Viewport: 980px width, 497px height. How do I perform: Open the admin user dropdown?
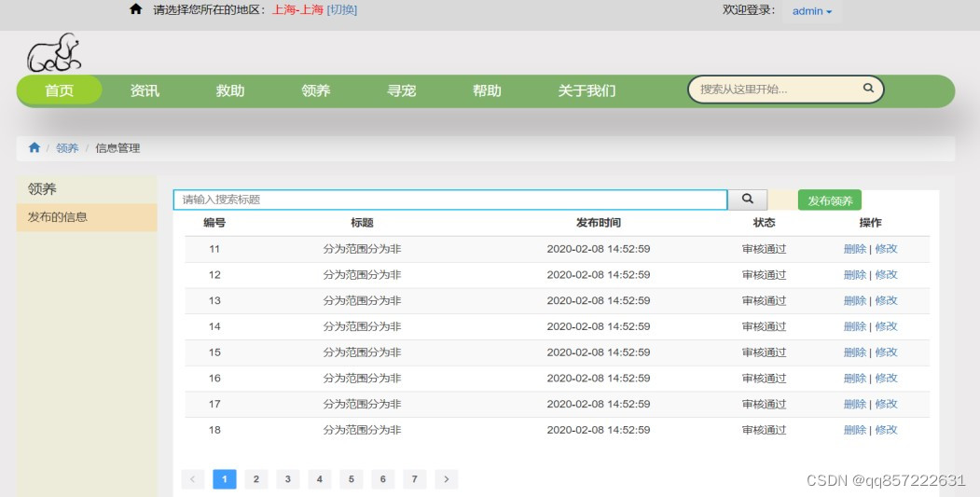[x=812, y=11]
